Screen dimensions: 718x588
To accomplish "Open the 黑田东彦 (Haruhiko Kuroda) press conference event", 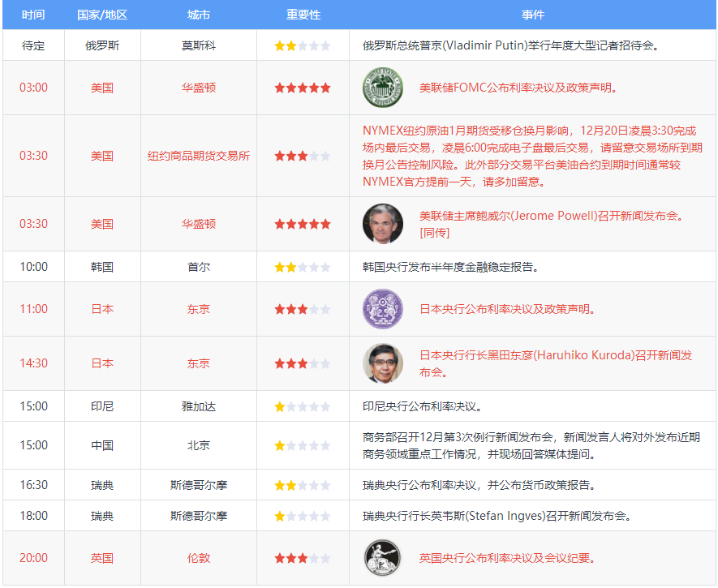I will (556, 363).
